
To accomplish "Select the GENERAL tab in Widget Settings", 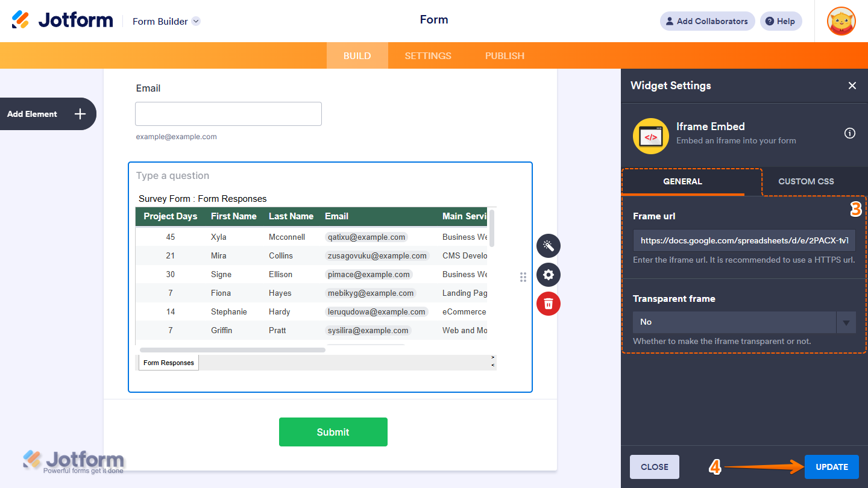I will 683,181.
